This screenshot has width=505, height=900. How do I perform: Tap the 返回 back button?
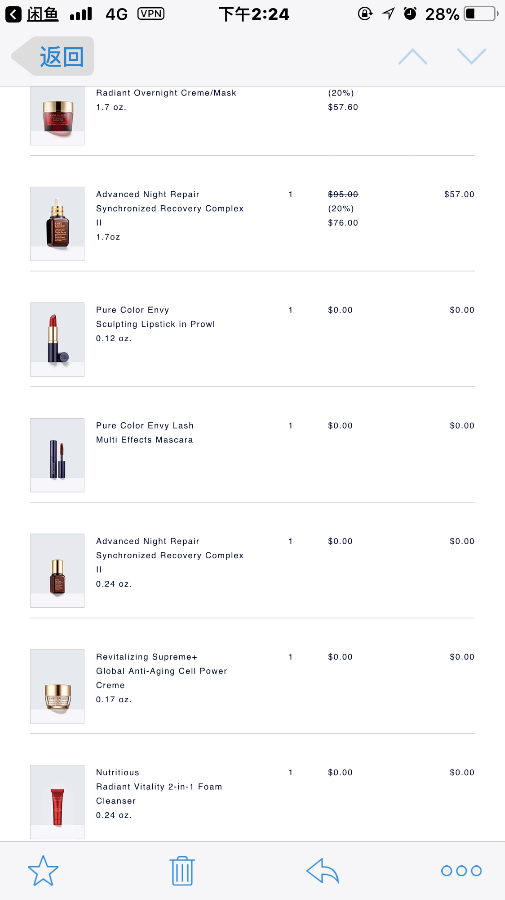click(x=53, y=56)
